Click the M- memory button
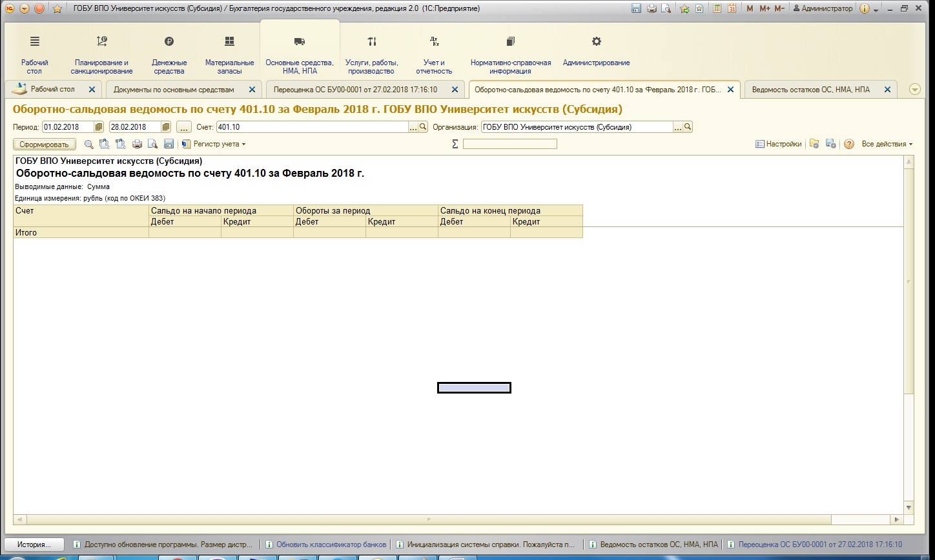The image size is (935, 560). [779, 8]
